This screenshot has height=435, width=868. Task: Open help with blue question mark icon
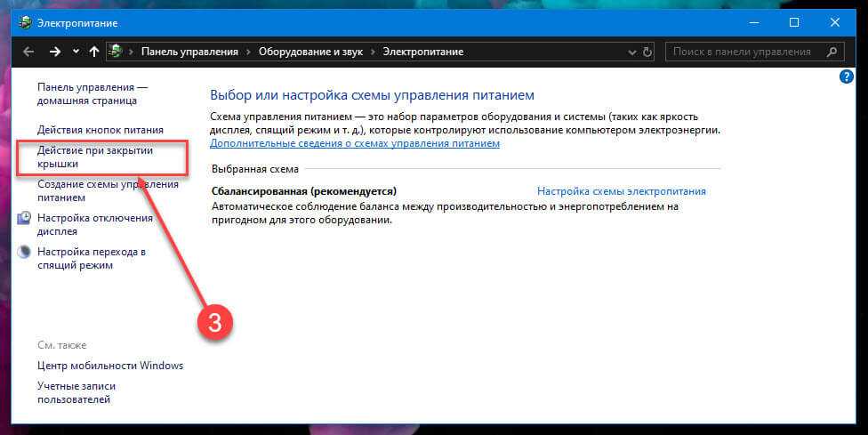(x=847, y=77)
